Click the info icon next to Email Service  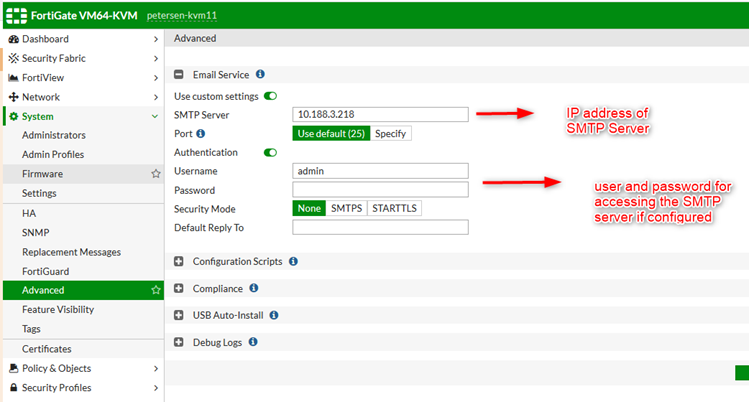[260, 74]
